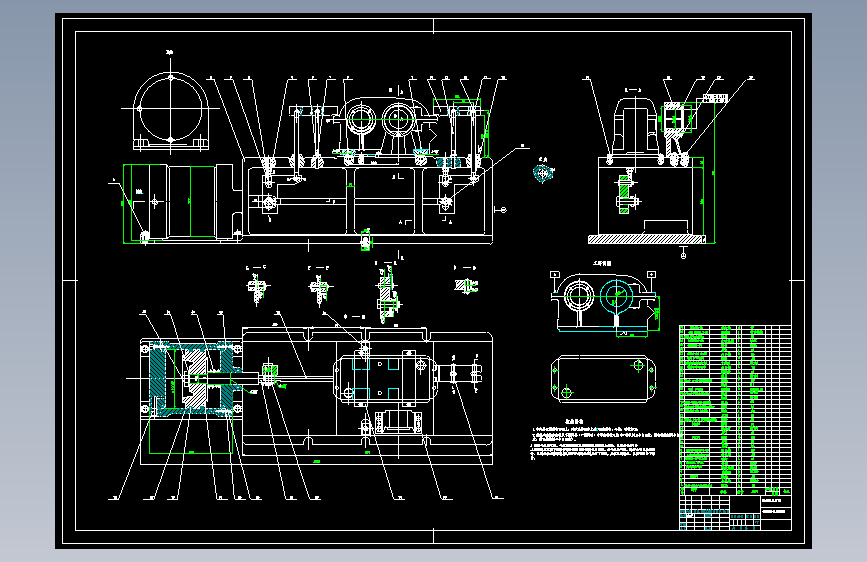Click the rounded base plate outline view

point(603,379)
